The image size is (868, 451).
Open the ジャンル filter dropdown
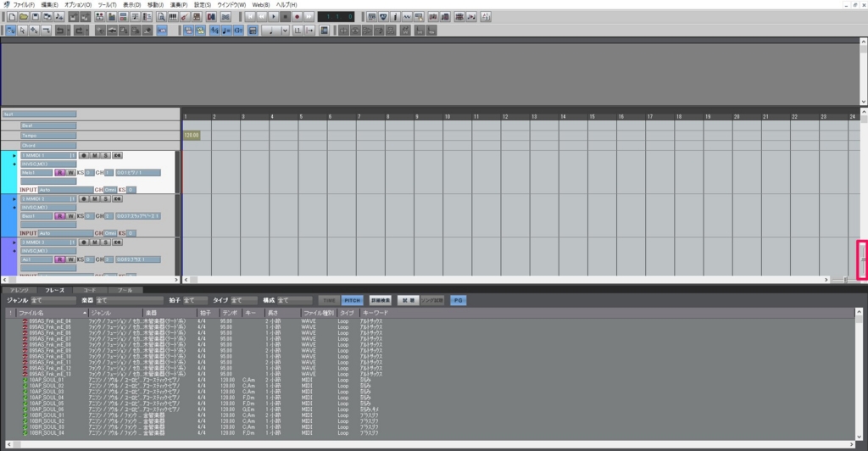(53, 300)
